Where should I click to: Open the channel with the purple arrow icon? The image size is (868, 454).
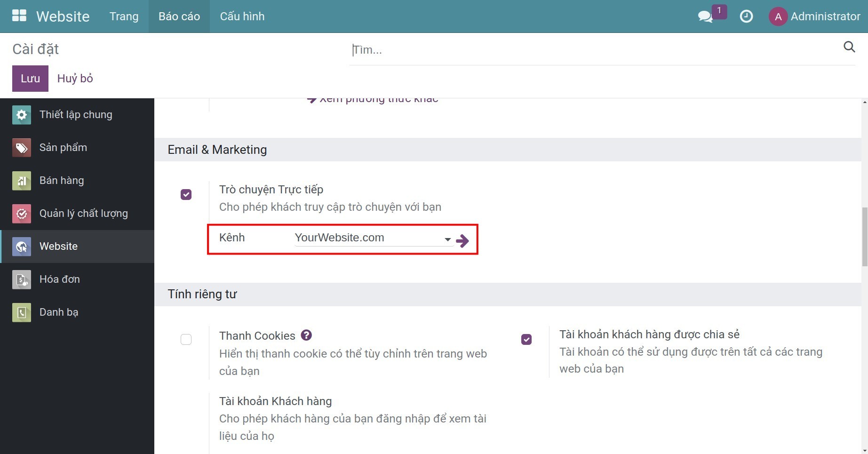(463, 240)
